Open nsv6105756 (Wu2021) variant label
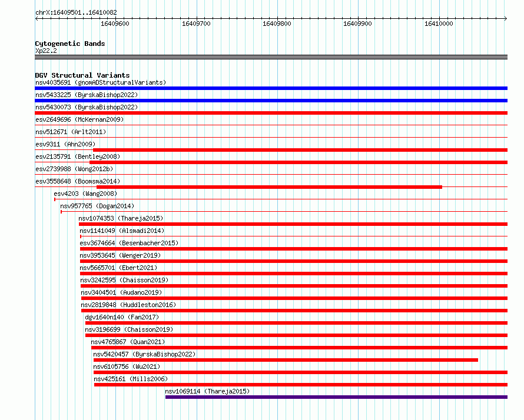Viewport: 524px width, 420px height. point(127,366)
